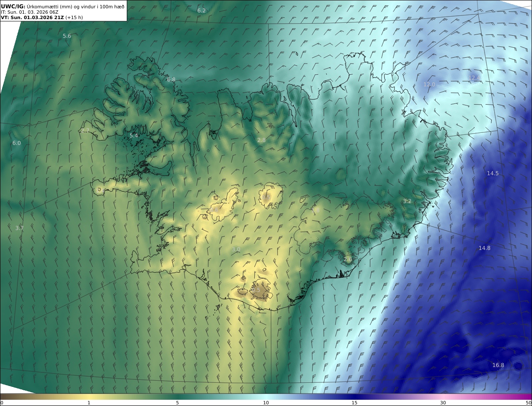Click the 3.2 precipitation value label
532x406 pixels.
tap(407, 201)
